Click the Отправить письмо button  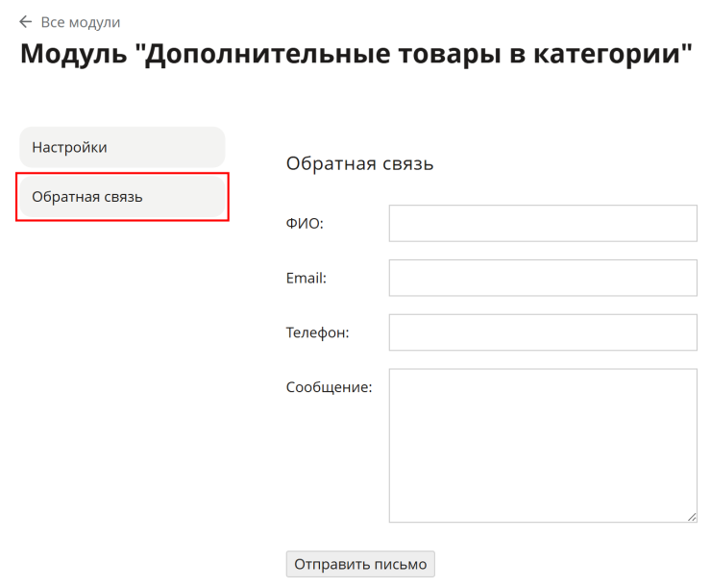(360, 564)
